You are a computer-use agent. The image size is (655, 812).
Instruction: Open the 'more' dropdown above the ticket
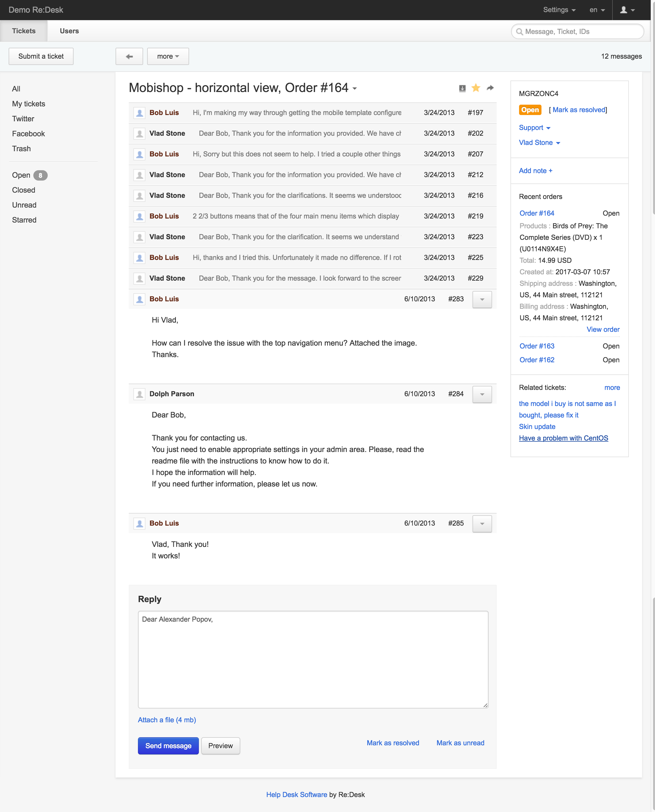[168, 56]
